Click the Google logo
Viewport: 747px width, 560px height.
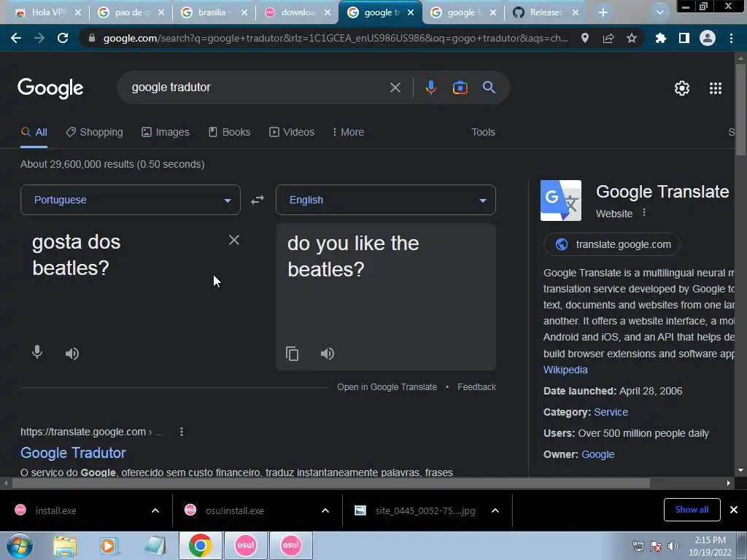(50, 88)
